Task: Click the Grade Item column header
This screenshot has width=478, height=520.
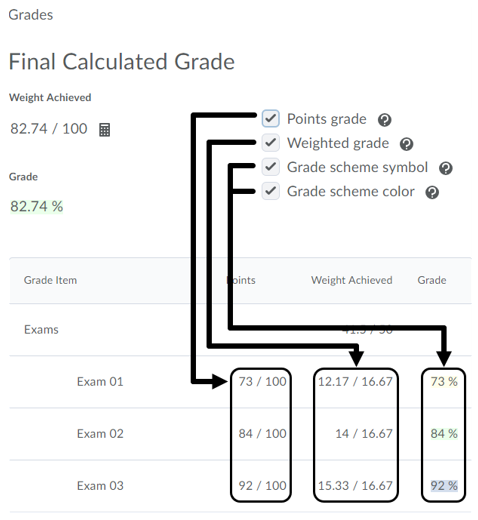Action: click(x=50, y=280)
